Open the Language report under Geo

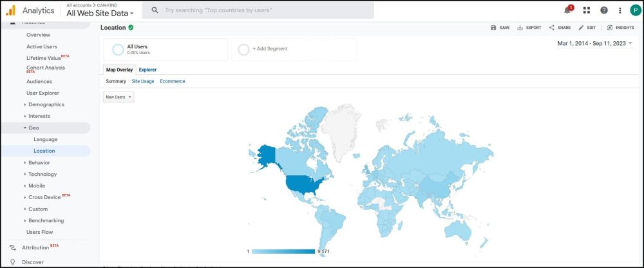click(x=46, y=139)
